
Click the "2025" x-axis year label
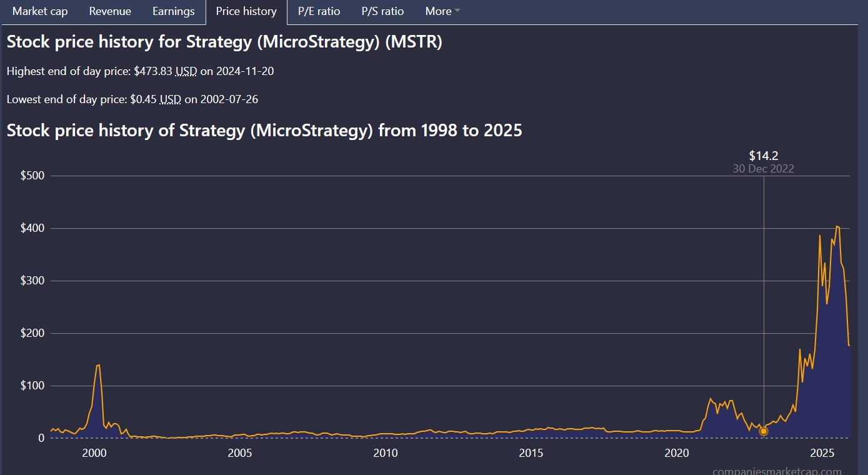coord(822,452)
